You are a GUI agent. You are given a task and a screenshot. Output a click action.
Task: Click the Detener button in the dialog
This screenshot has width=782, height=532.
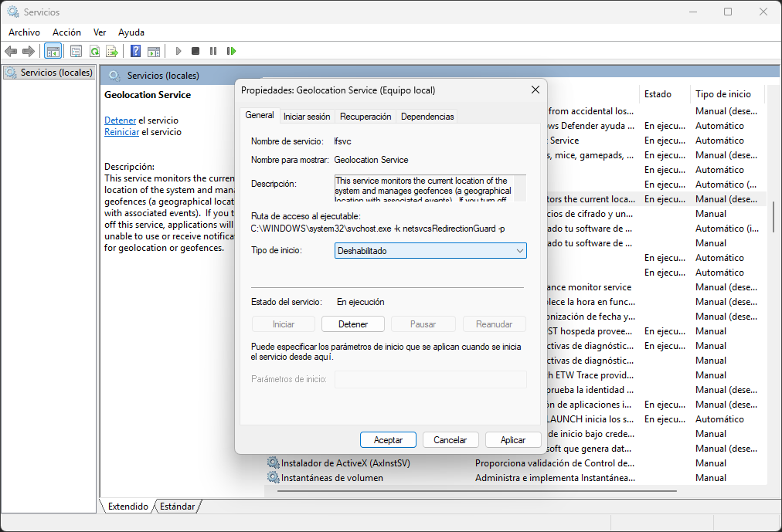pyautogui.click(x=353, y=324)
